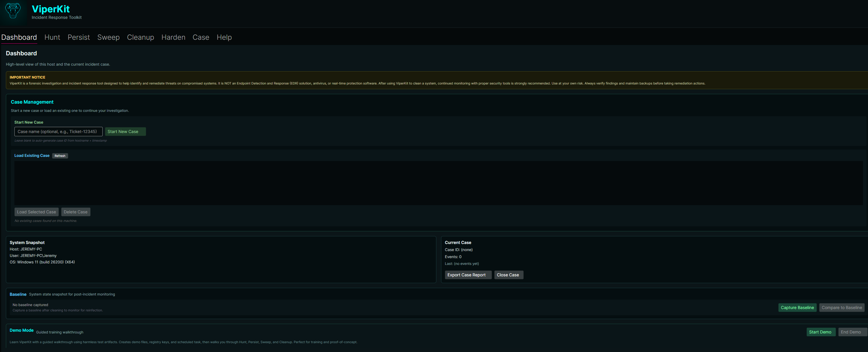
Task: Export the case report
Action: pos(467,275)
